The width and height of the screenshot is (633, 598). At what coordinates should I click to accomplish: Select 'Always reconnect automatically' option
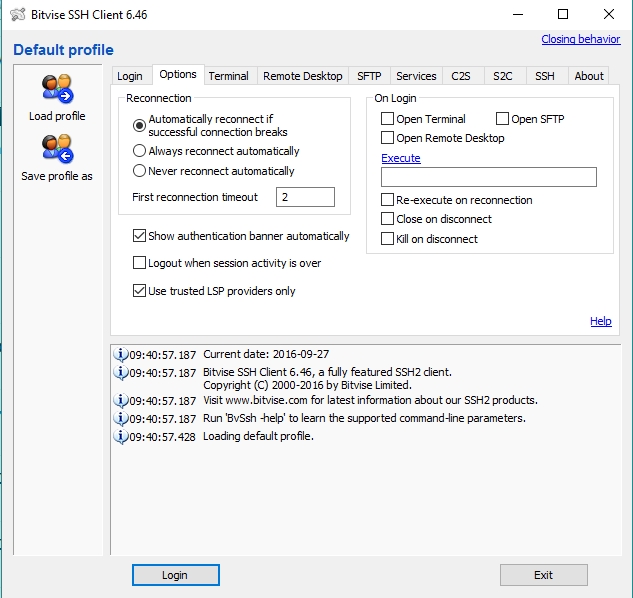(139, 151)
